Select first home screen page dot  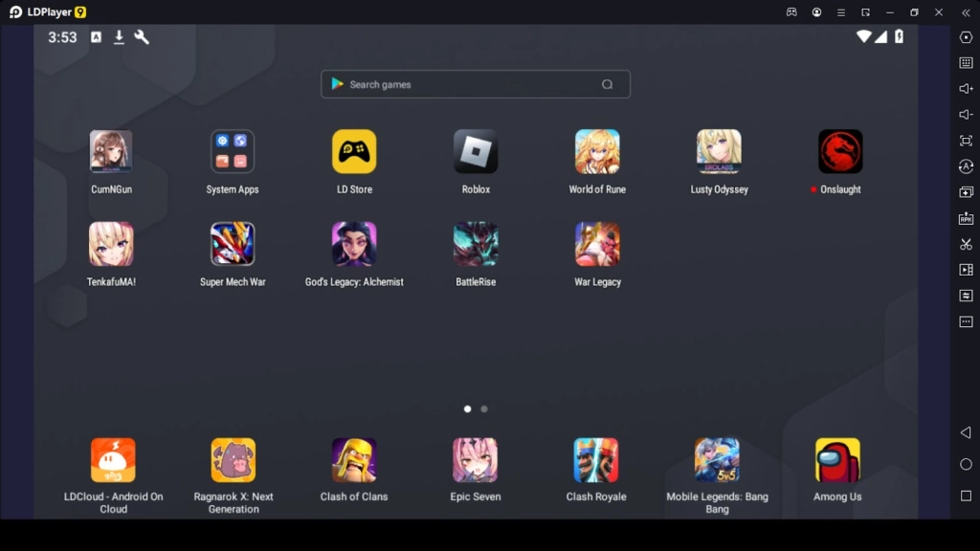[467, 409]
